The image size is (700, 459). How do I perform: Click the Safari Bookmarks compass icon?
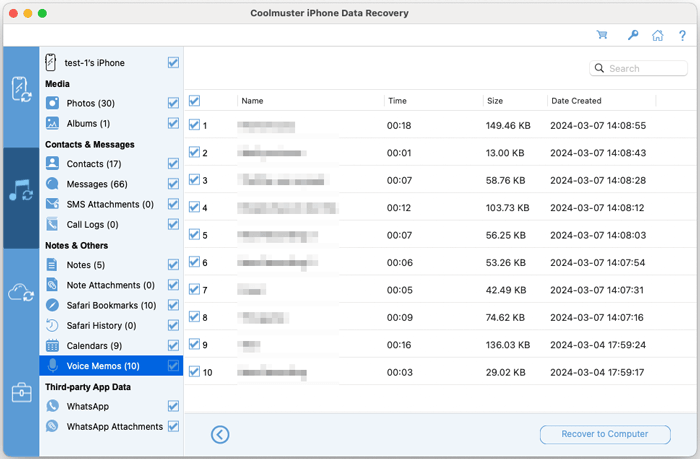click(52, 305)
